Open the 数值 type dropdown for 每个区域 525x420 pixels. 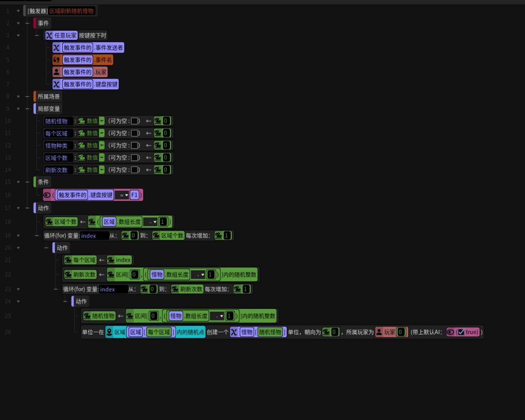(x=102, y=133)
